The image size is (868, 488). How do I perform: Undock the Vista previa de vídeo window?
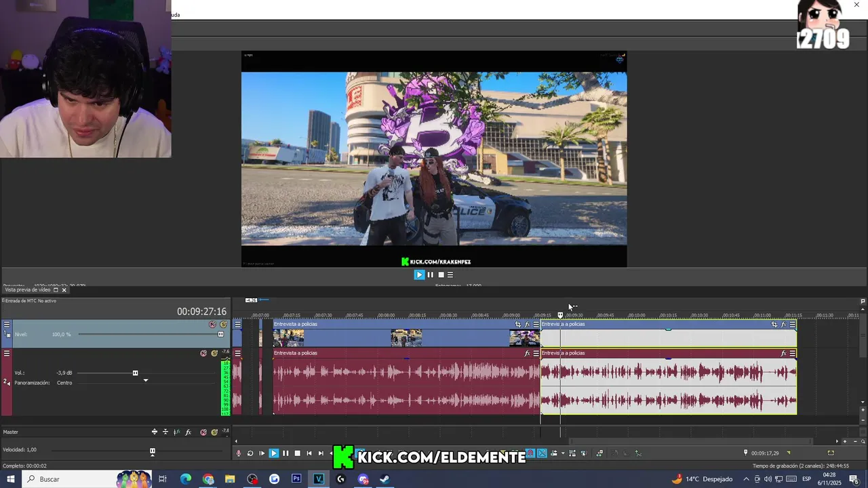tap(56, 290)
